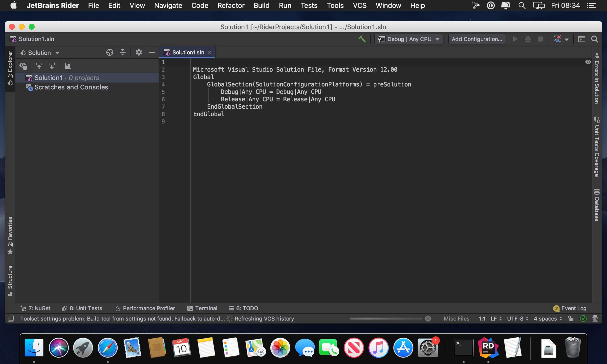The height and width of the screenshot is (364, 607).
Task: Click the grayed debug bug icon
Action: [528, 39]
